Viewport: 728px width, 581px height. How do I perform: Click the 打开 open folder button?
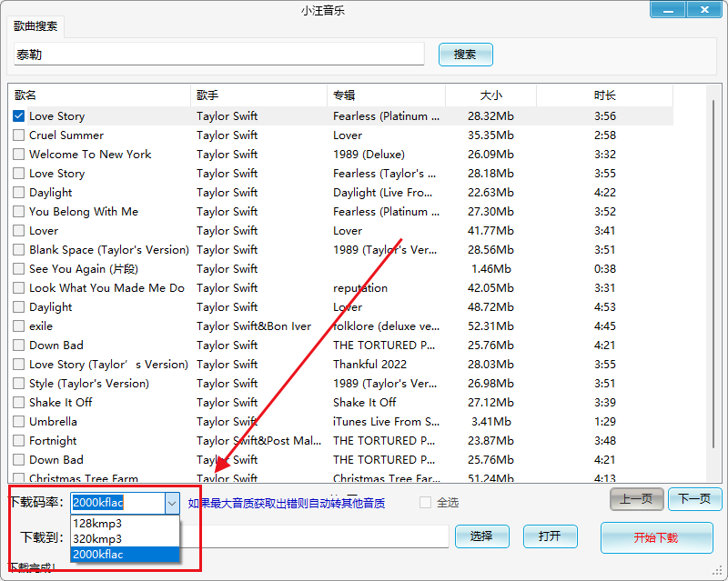click(x=551, y=536)
